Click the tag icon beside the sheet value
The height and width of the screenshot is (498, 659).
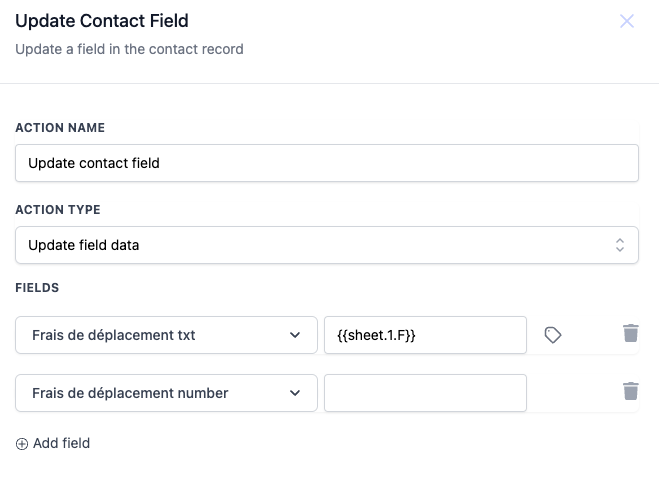[553, 335]
